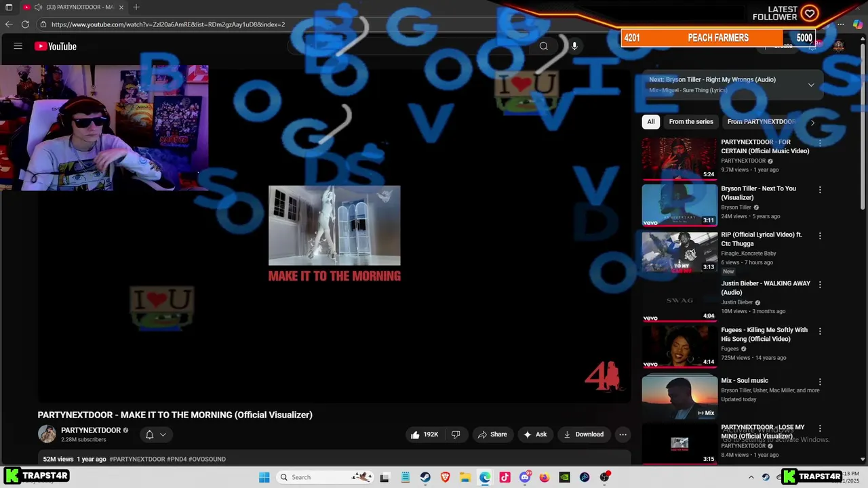Click the Windows taskbar Search box
The width and height of the screenshot is (868, 488).
click(x=324, y=477)
